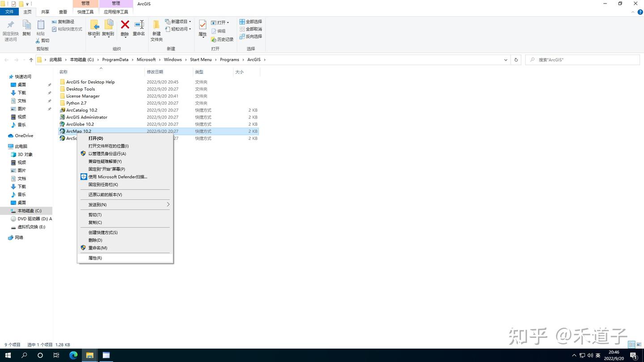The image size is (644, 362).
Task: Switch to the 查看 (View) ribbon tab
Action: click(x=62, y=12)
